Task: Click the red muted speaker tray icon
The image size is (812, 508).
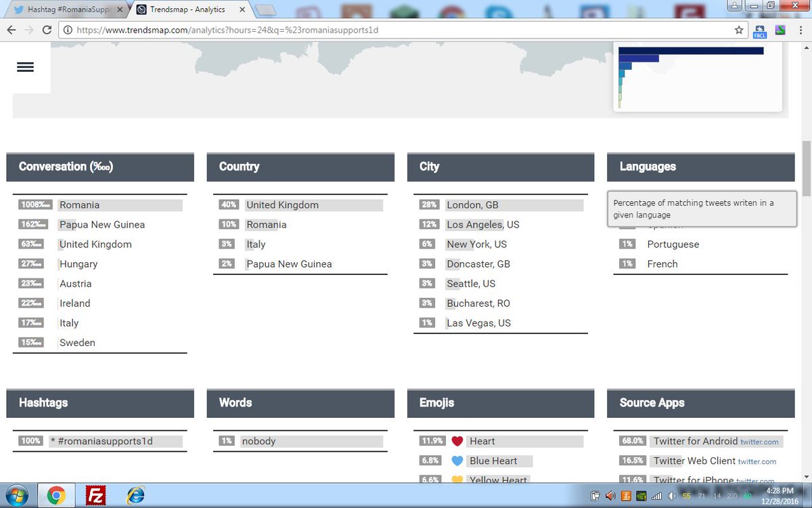Action: pyautogui.click(x=611, y=496)
